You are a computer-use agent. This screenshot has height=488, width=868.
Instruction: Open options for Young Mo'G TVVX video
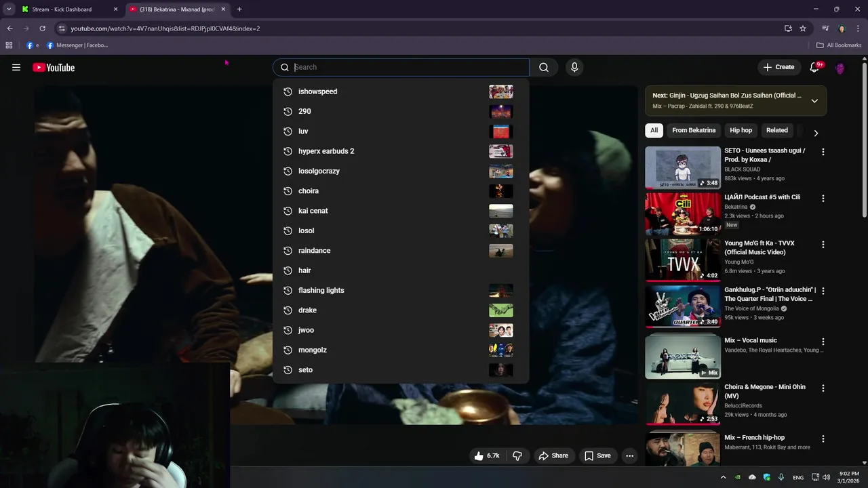[823, 245]
